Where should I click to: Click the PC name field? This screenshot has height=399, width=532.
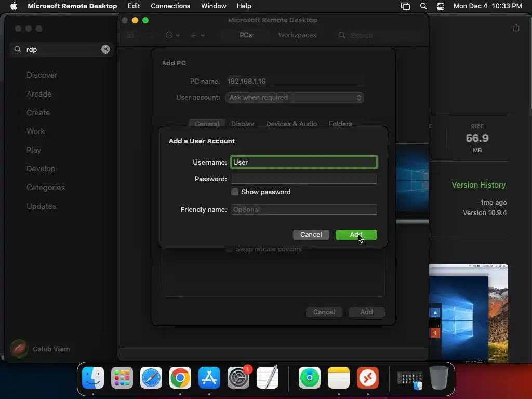point(295,81)
